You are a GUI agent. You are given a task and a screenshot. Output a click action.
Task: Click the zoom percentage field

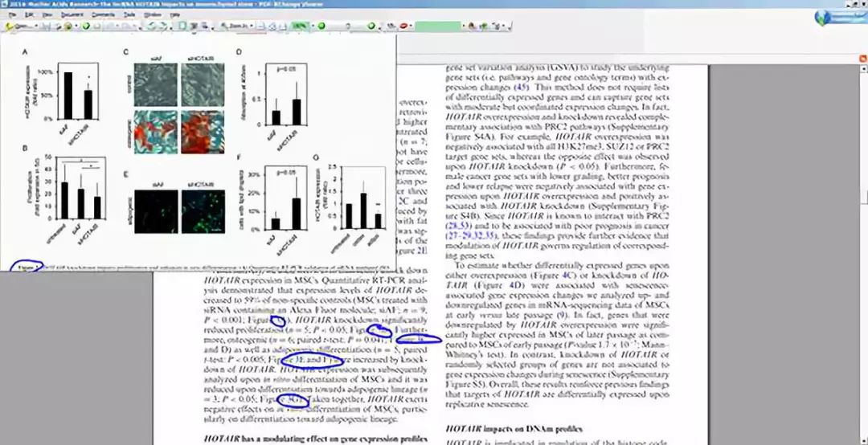tap(300, 26)
